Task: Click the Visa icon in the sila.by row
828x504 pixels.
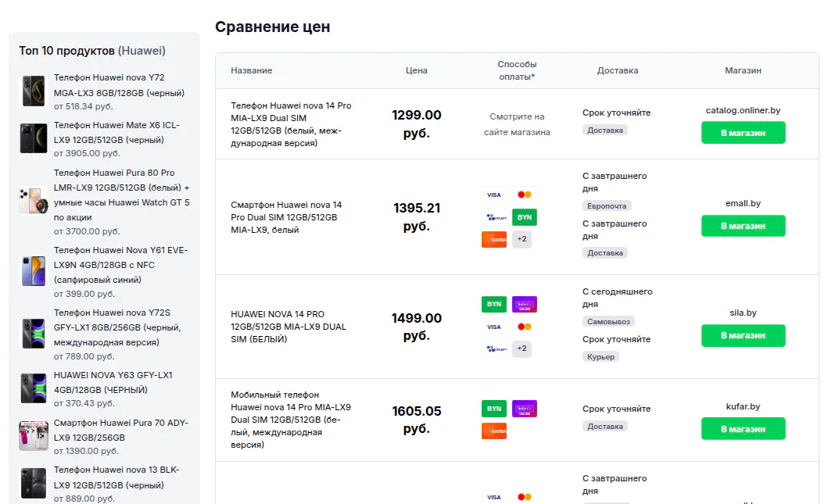Action: 493,327
